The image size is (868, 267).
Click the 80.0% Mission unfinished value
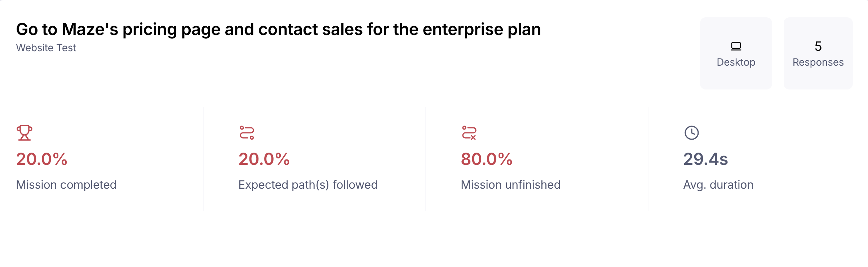[487, 159]
